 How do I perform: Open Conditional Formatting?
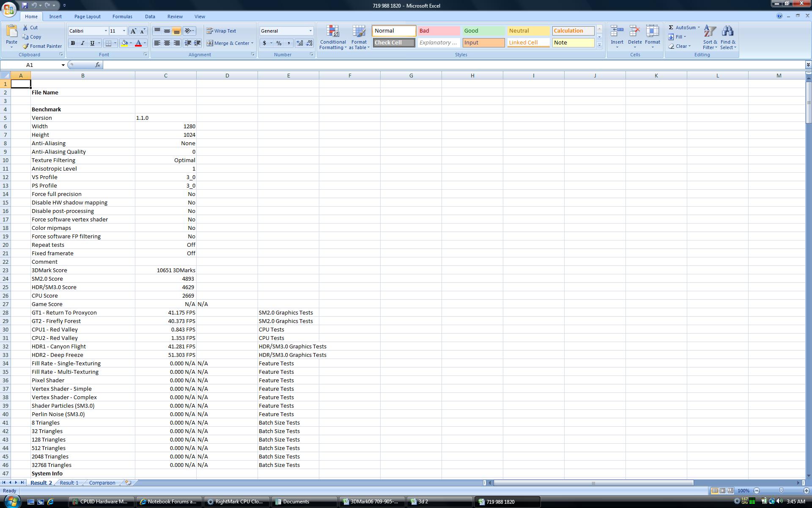333,37
